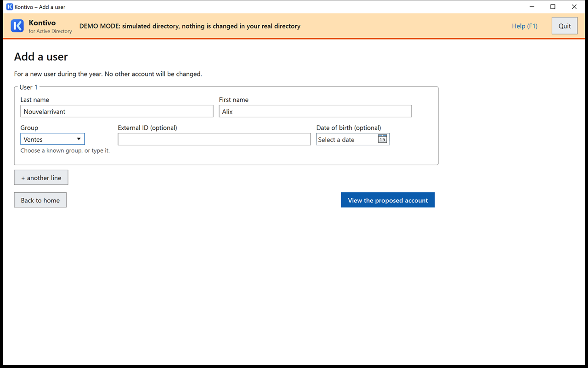The height and width of the screenshot is (368, 588).
Task: Click the Kontivo title bar app icon
Action: (x=9, y=7)
